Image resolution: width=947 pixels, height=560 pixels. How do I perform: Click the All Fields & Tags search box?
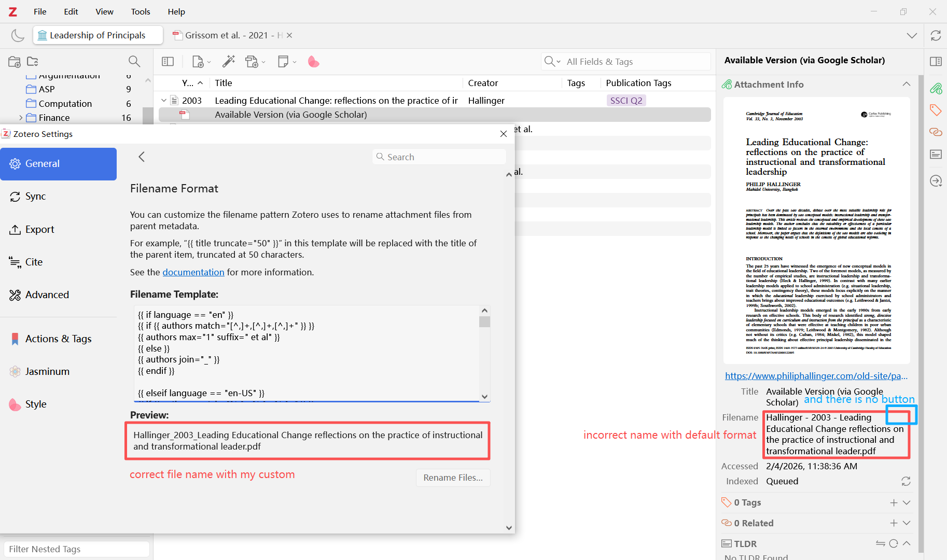(x=625, y=62)
